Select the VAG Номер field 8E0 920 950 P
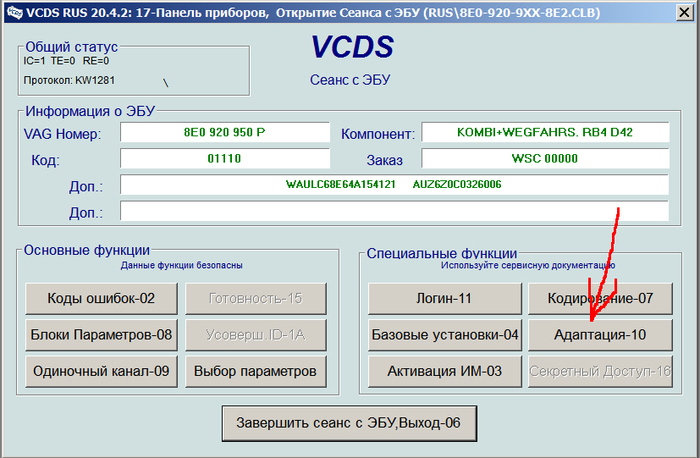This screenshot has width=700, height=458. [225, 132]
